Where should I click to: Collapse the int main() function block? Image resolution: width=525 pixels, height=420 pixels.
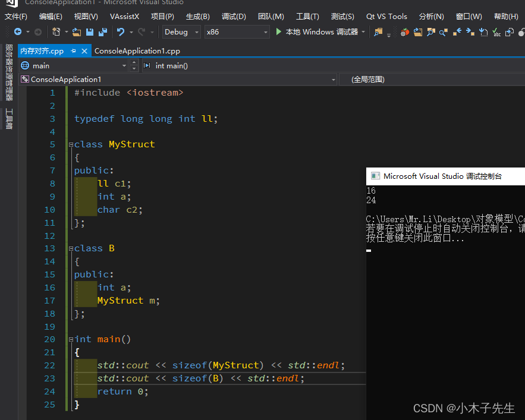[x=71, y=339]
